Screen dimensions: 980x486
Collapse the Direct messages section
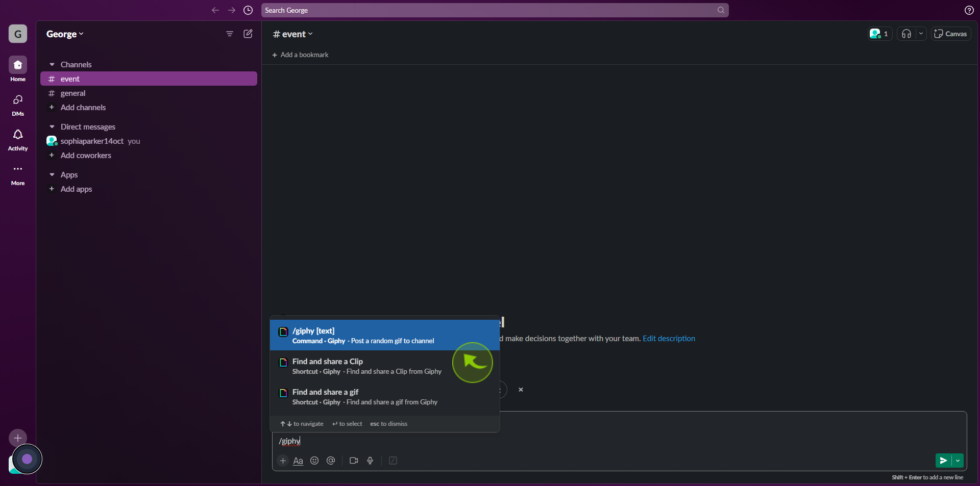tap(52, 127)
